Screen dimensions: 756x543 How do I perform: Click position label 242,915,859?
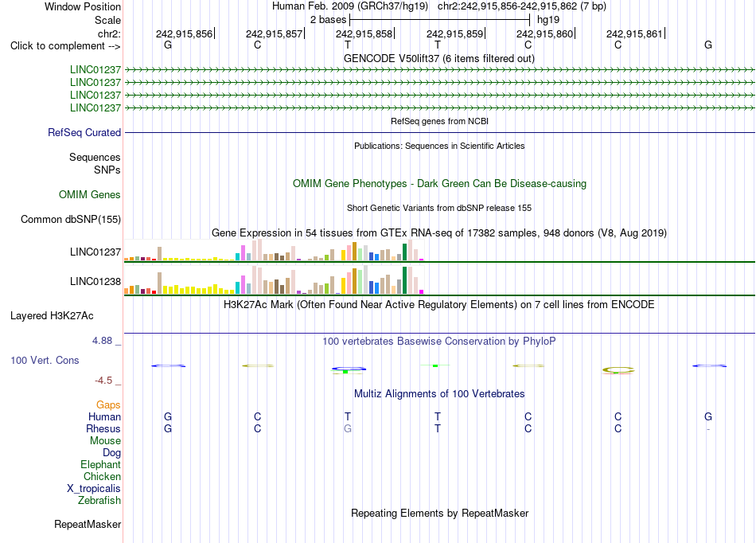(454, 33)
